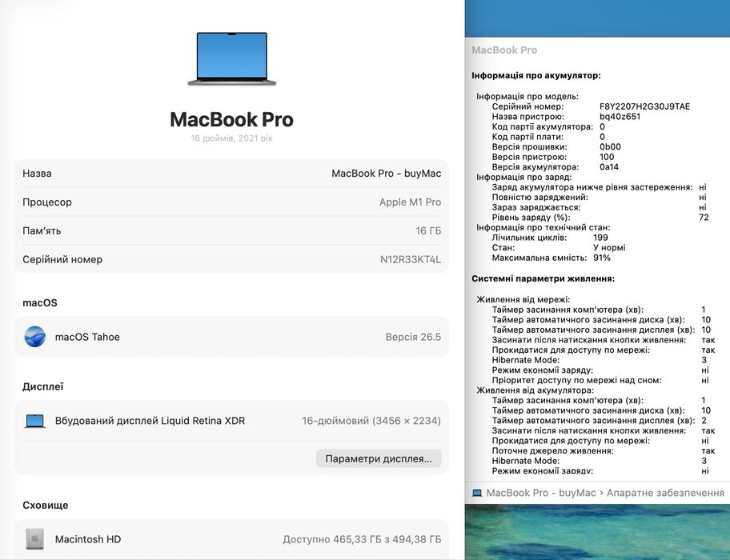Click device name bq40z651
The height and width of the screenshot is (560, 730).
pos(620,117)
